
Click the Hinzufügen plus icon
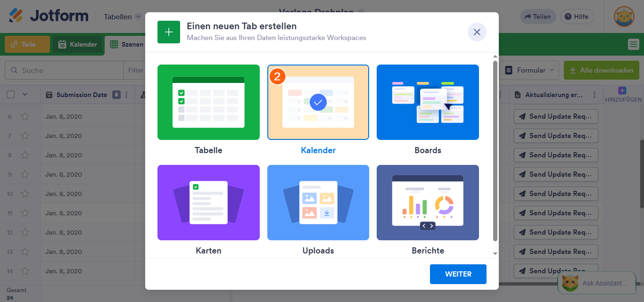pos(622,90)
